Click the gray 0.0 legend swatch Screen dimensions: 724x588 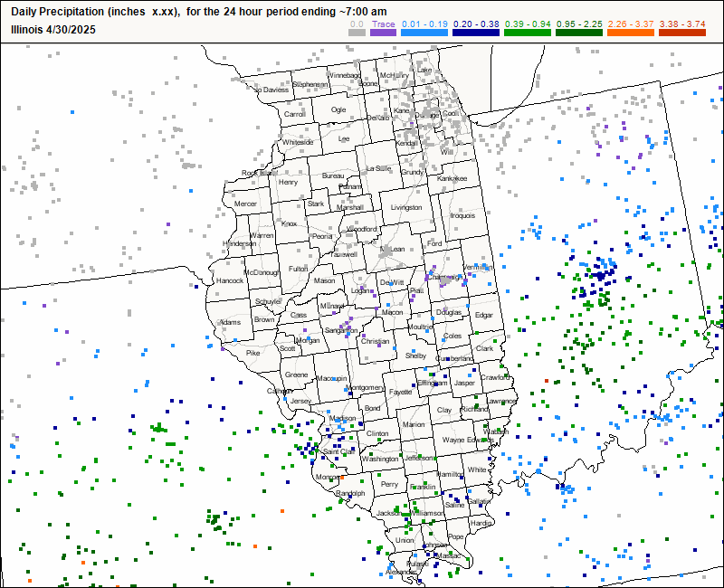click(x=357, y=32)
